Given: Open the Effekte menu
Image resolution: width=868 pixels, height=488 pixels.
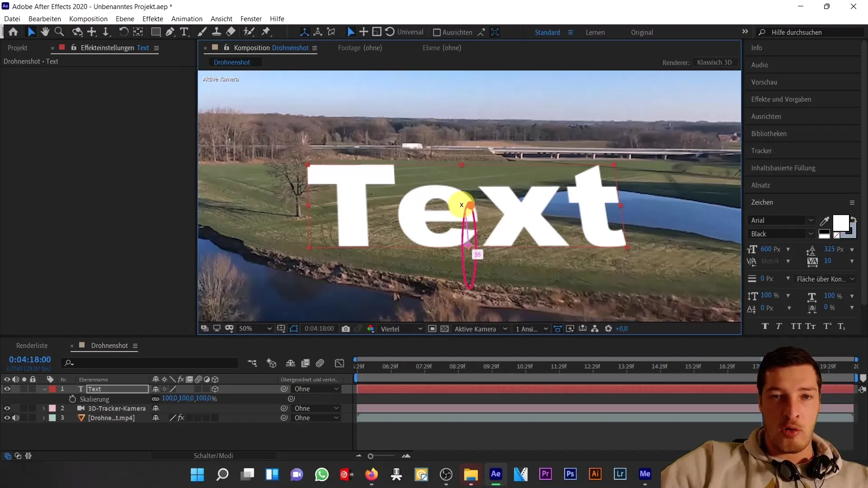Looking at the screenshot, I should pyautogui.click(x=153, y=19).
